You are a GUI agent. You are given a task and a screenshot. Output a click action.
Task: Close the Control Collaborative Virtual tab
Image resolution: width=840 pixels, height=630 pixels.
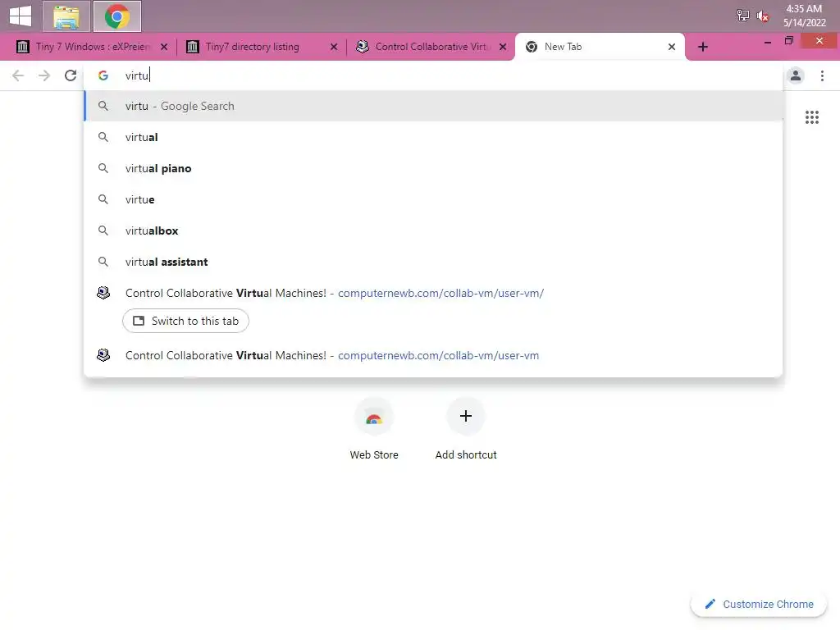click(503, 47)
